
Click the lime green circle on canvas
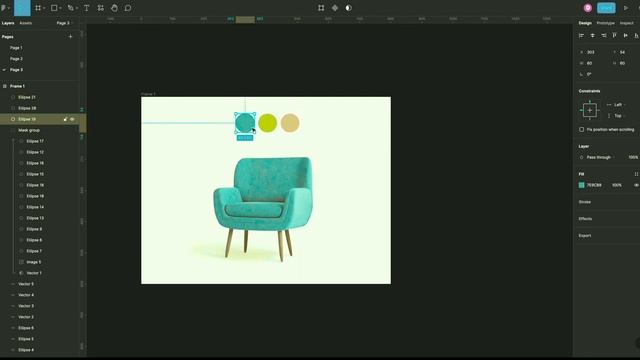[x=267, y=123]
